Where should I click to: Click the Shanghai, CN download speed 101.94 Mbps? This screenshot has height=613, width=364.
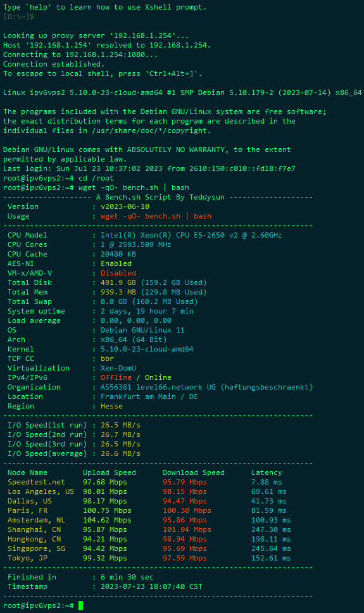pos(187,529)
